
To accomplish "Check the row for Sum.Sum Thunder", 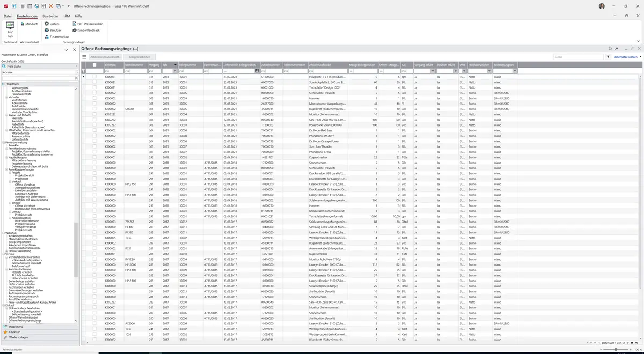I will click(94, 146).
